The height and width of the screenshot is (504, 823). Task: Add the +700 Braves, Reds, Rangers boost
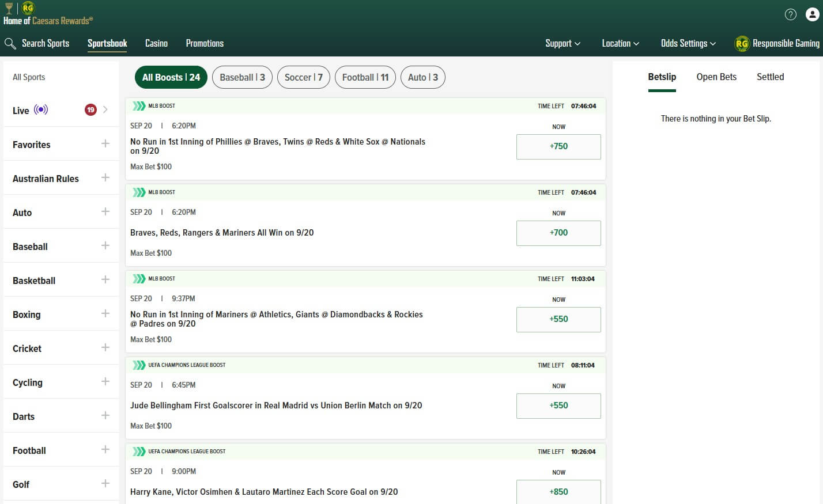tap(558, 233)
